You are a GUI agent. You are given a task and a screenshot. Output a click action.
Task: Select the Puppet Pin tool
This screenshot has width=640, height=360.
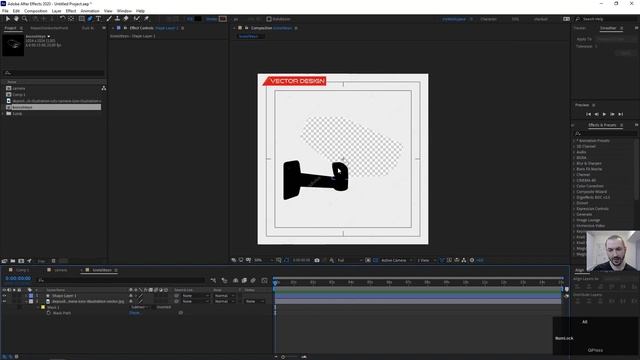pos(146,19)
